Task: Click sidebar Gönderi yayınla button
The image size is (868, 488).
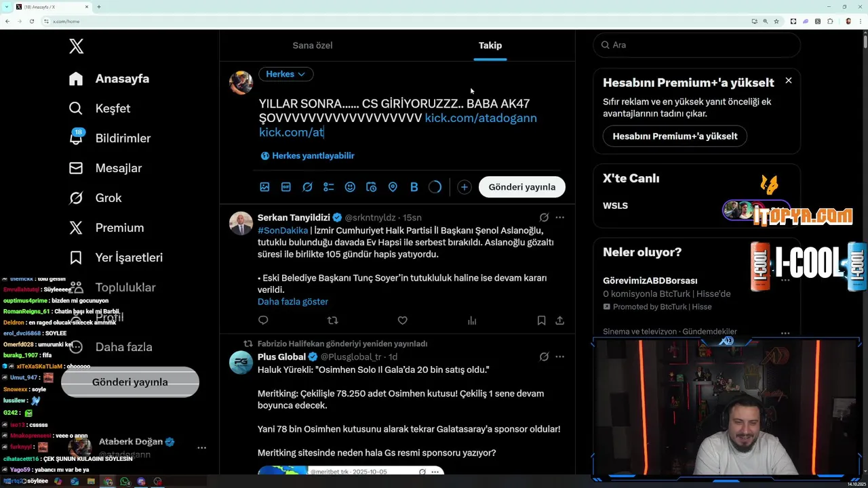Action: click(130, 382)
